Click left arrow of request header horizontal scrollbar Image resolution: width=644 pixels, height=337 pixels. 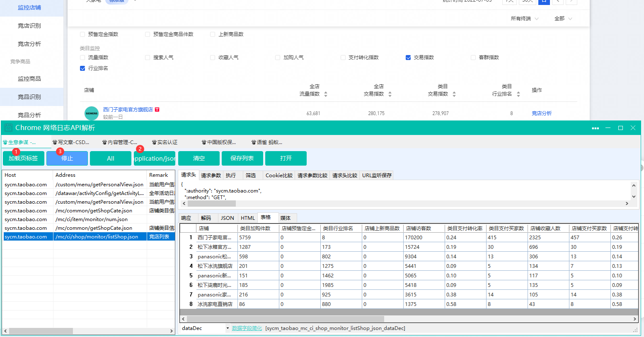coord(184,204)
